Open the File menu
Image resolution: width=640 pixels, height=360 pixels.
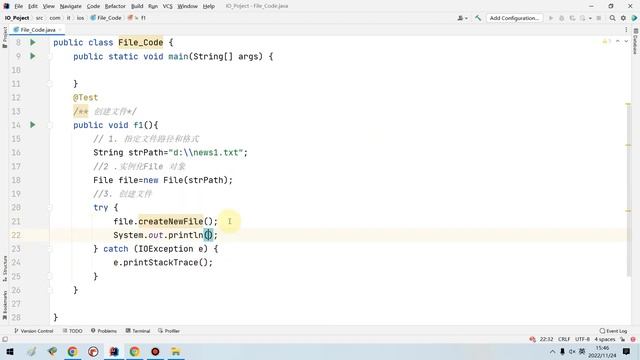(19, 6)
